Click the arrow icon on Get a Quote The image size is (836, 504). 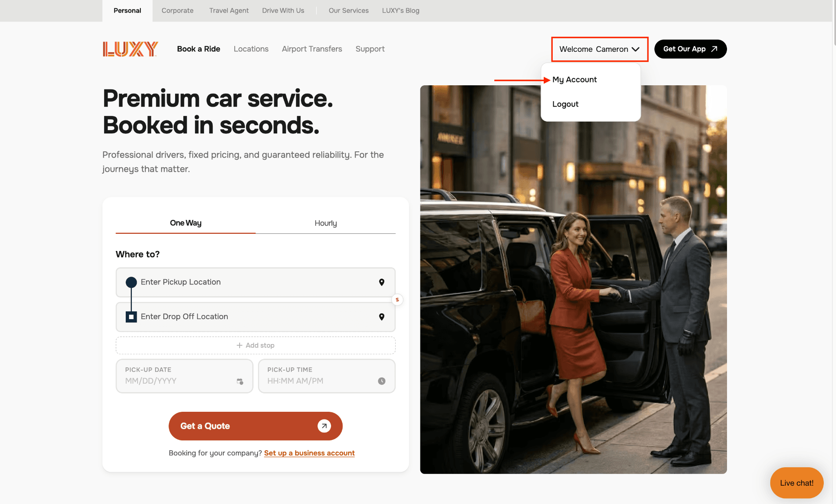(324, 426)
